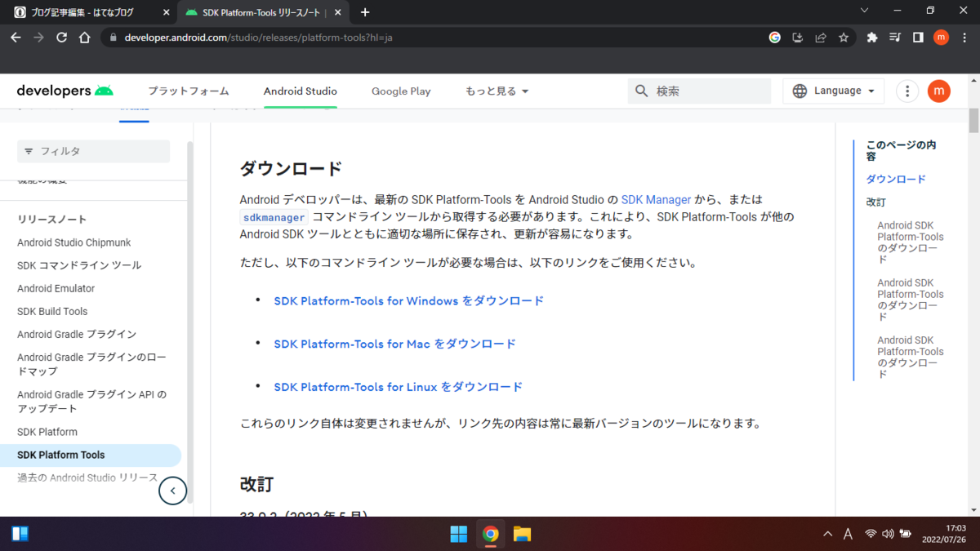
Task: Click the browser forward arrow
Action: click(x=38, y=38)
